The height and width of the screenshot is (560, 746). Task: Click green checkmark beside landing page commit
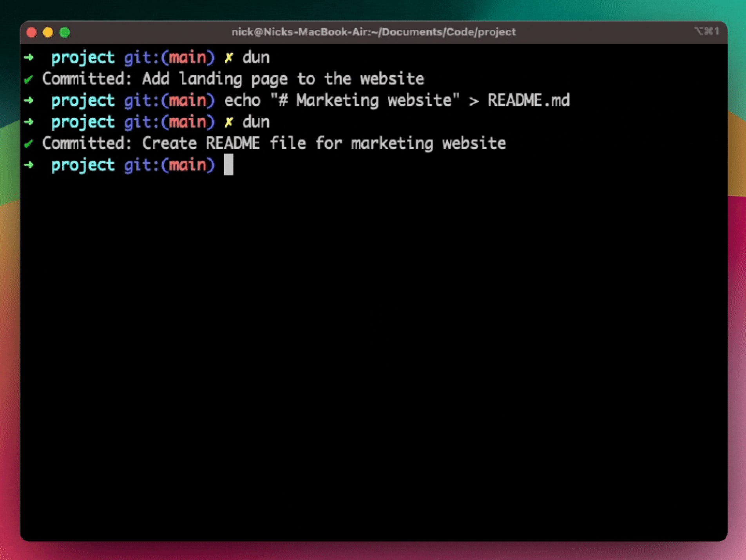pyautogui.click(x=28, y=80)
